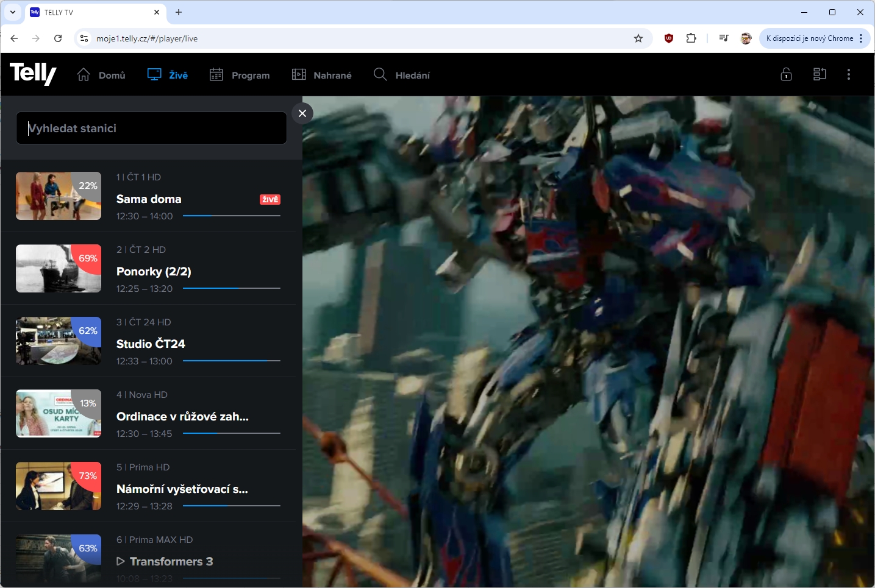Viewport: 875px width, 588px height.
Task: Open the Chrome extensions puzzle icon
Action: point(691,38)
